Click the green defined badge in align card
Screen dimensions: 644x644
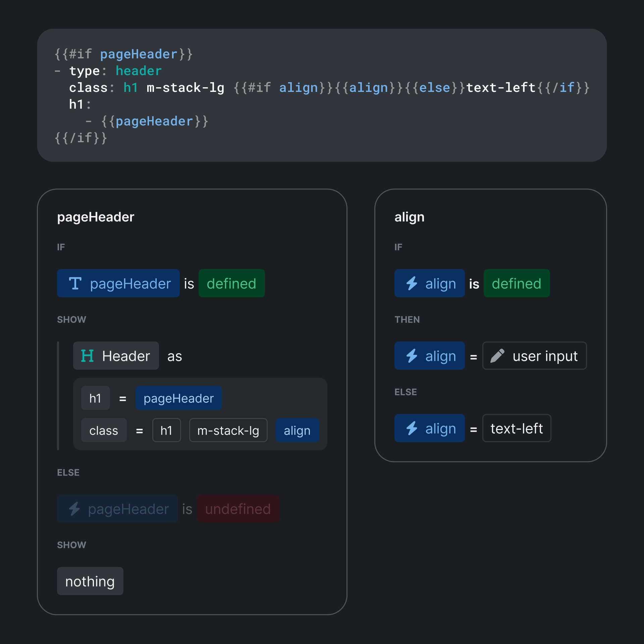(517, 283)
